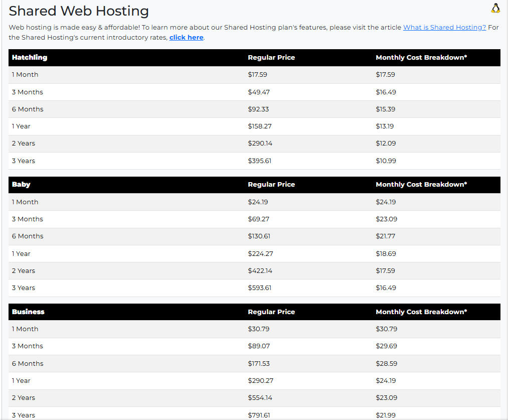Click the $554.14 price
The image size is (508, 420).
point(260,397)
